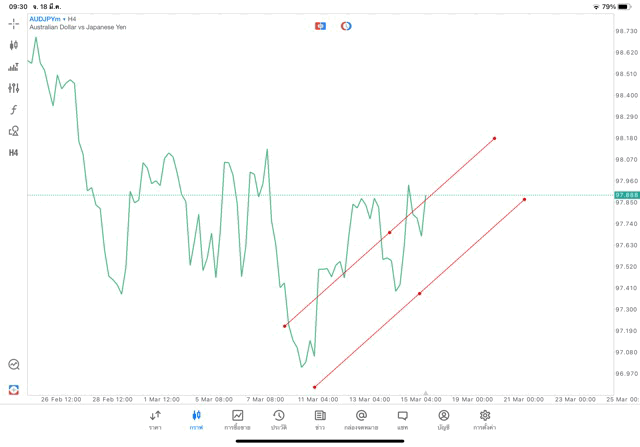Open the การตั้งค่า (settings) tab
The width and height of the screenshot is (640, 447).
pyautogui.click(x=485, y=419)
